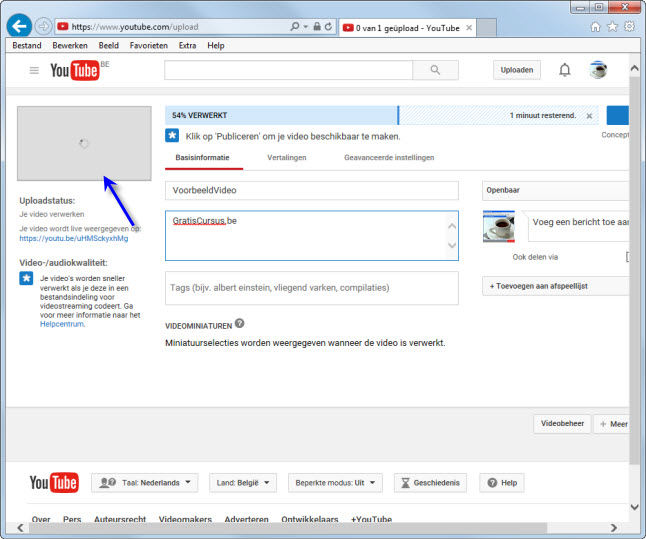Open the Beperkte modus: Uit dropdown
Image resolution: width=646 pixels, height=539 pixels.
point(335,483)
